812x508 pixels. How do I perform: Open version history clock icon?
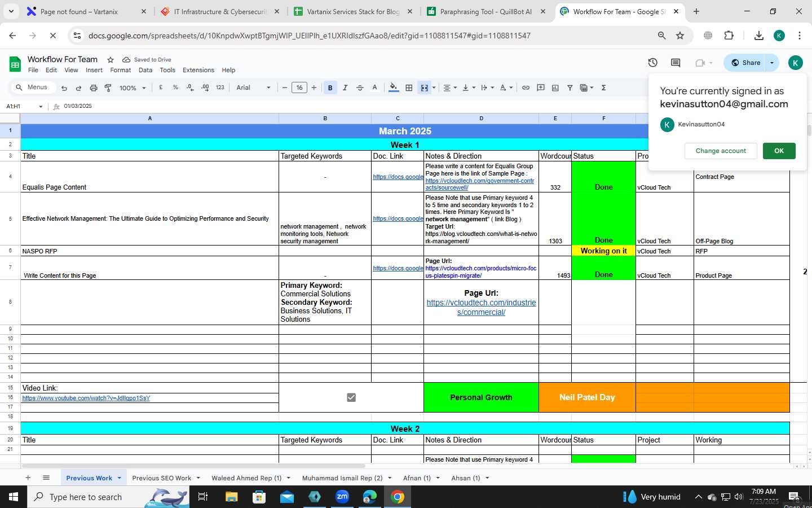(653, 63)
